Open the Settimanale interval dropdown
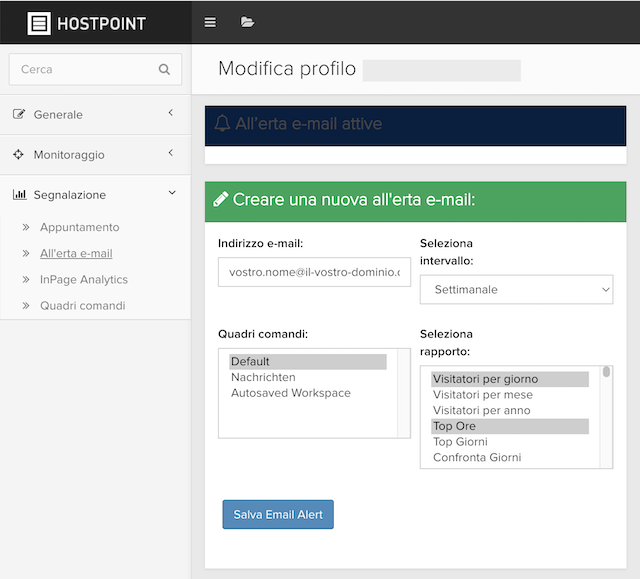Viewport: 640px width, 579px height. point(516,289)
